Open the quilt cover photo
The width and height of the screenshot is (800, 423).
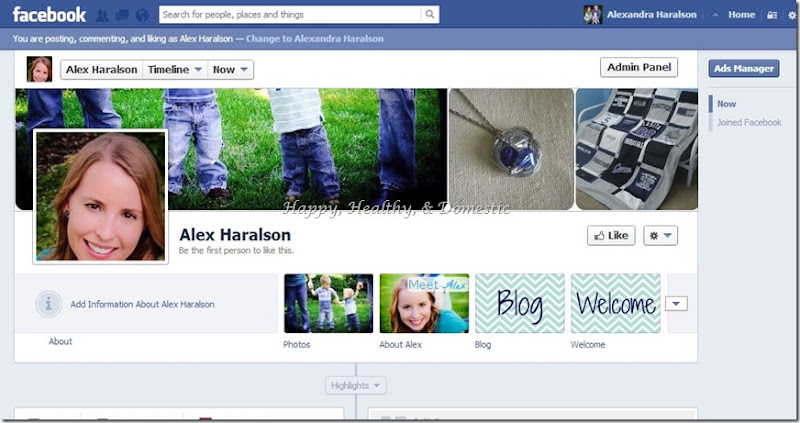click(x=637, y=149)
